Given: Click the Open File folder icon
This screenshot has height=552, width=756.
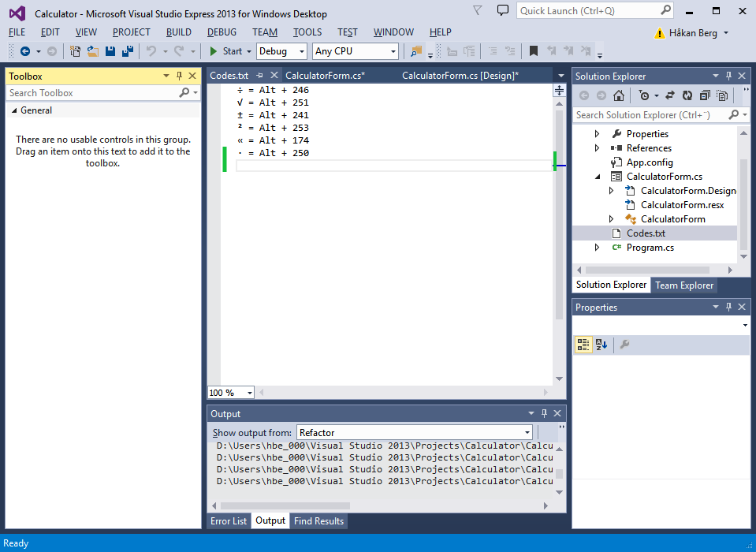Looking at the screenshot, I should pyautogui.click(x=92, y=51).
